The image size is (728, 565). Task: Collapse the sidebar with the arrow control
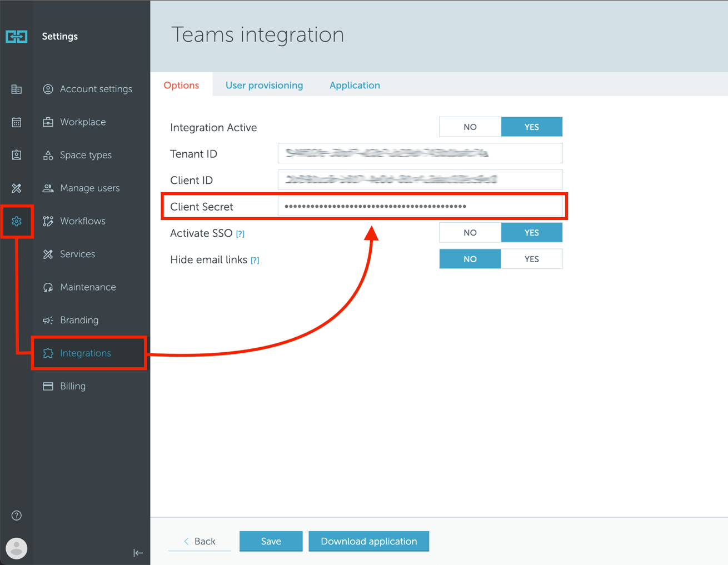click(x=138, y=553)
